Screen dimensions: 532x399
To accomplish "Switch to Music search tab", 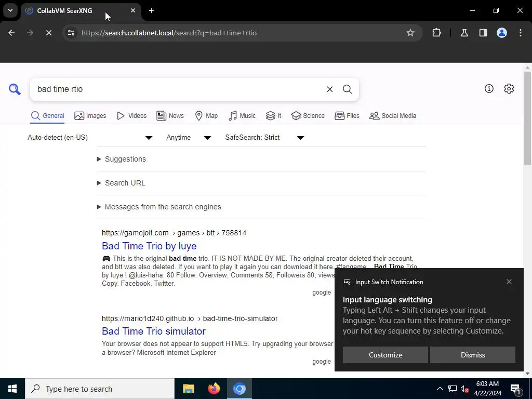I will 242,116.
